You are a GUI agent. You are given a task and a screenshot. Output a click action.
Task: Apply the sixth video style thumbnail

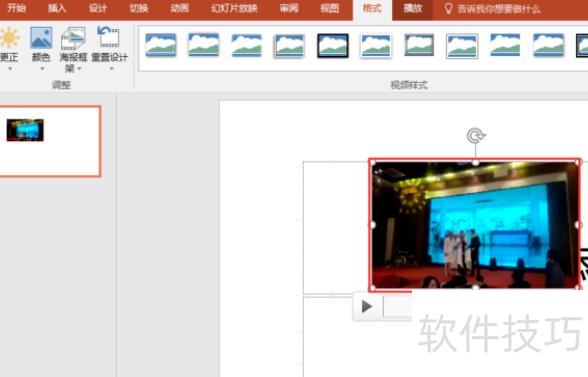pyautogui.click(x=376, y=46)
